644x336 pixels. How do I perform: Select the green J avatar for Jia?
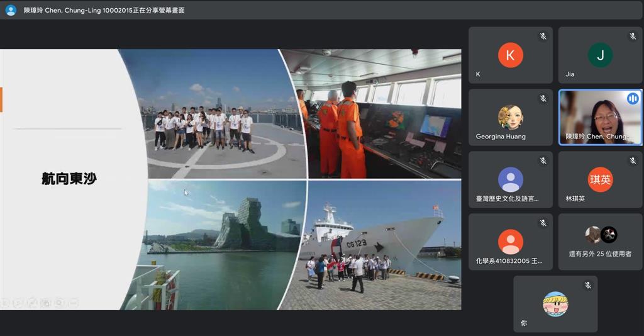[600, 55]
